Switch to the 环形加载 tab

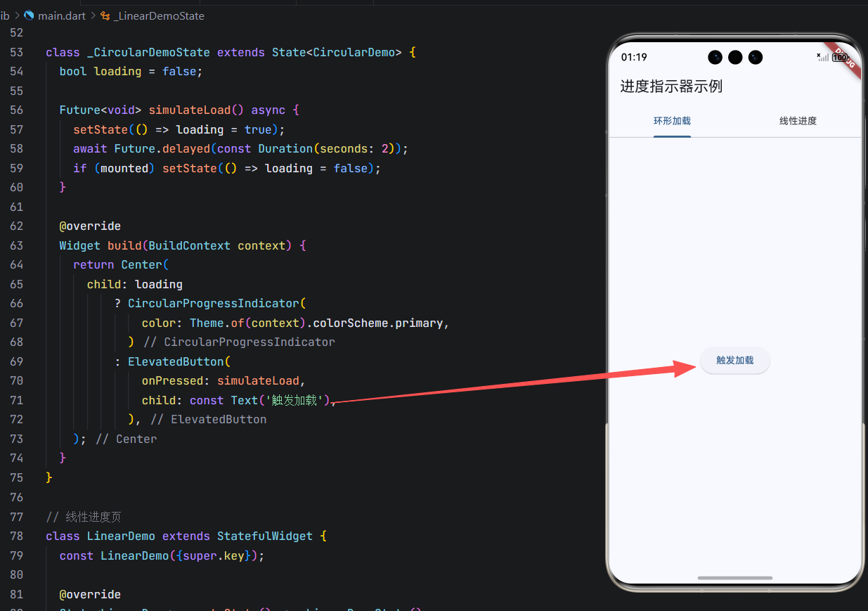[x=672, y=121]
